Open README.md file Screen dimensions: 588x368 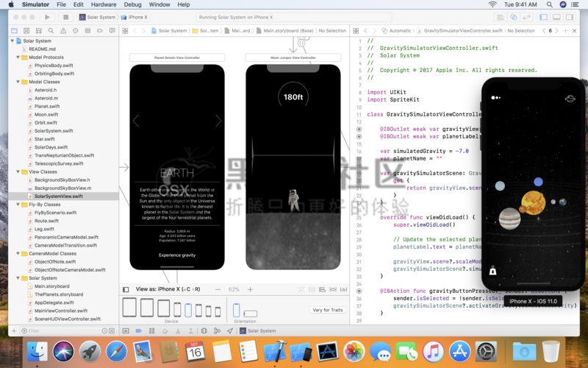(42, 49)
